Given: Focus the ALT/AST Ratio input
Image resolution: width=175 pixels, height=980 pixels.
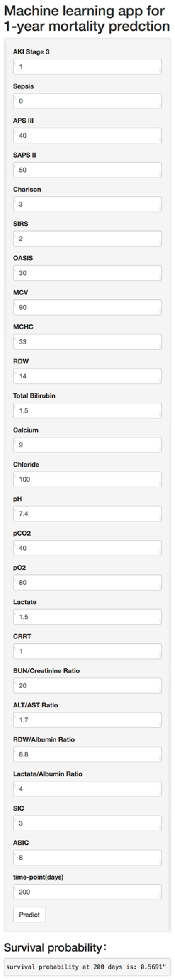Looking at the screenshot, I should pos(87,720).
